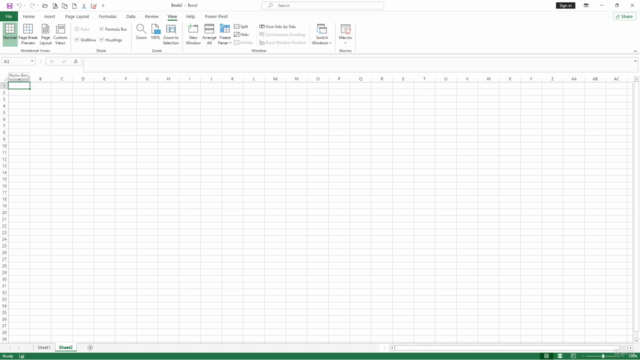Click the Undo arrow icon
This screenshot has height=360, width=640.
pyautogui.click(x=19, y=6)
